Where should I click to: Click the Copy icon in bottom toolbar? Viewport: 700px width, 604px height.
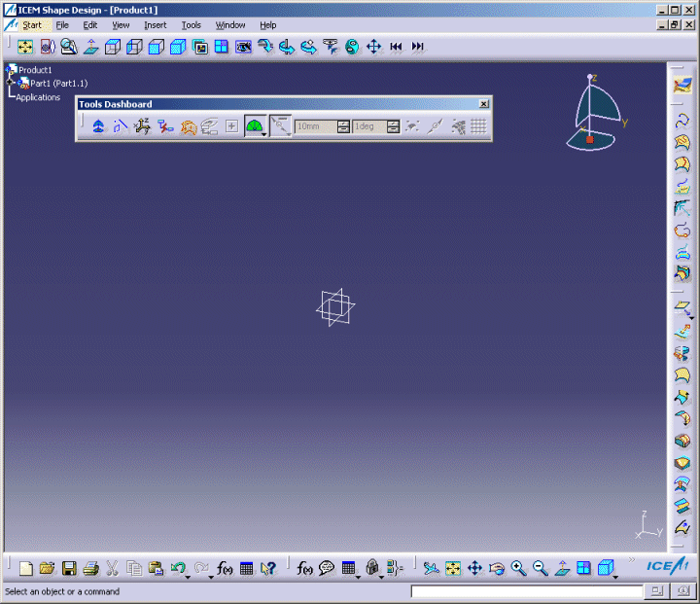click(134, 569)
